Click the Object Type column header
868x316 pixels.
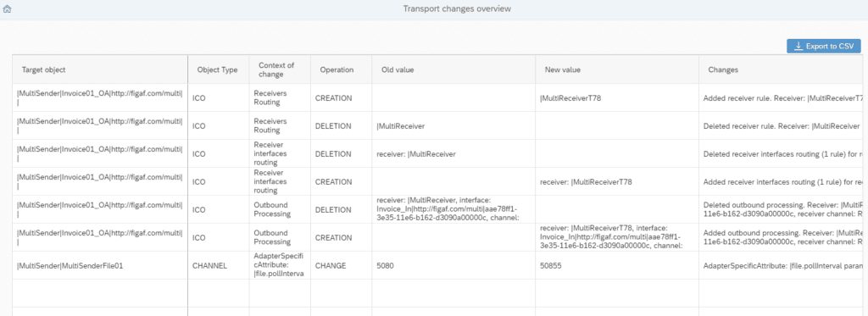[x=218, y=69]
